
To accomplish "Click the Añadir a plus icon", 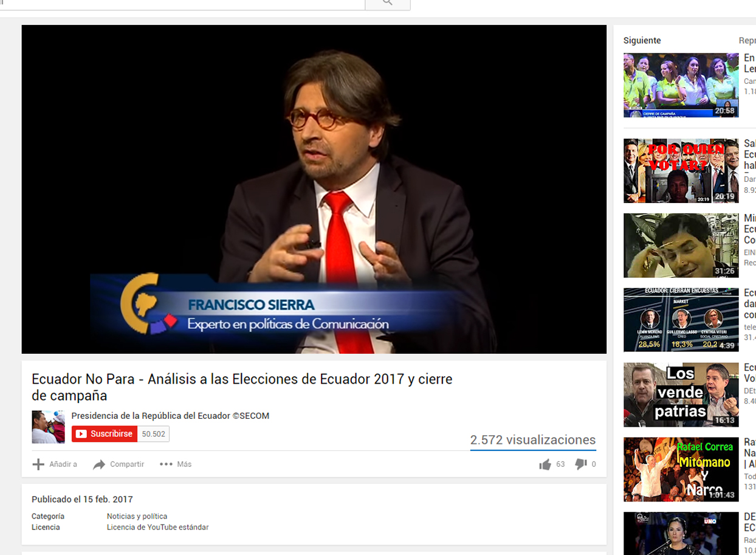I will (38, 464).
